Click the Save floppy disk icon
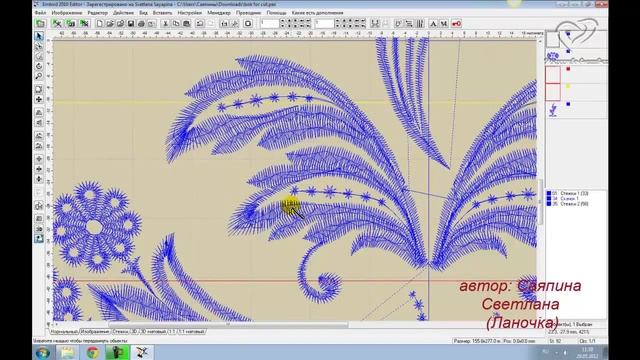 click(x=131, y=24)
